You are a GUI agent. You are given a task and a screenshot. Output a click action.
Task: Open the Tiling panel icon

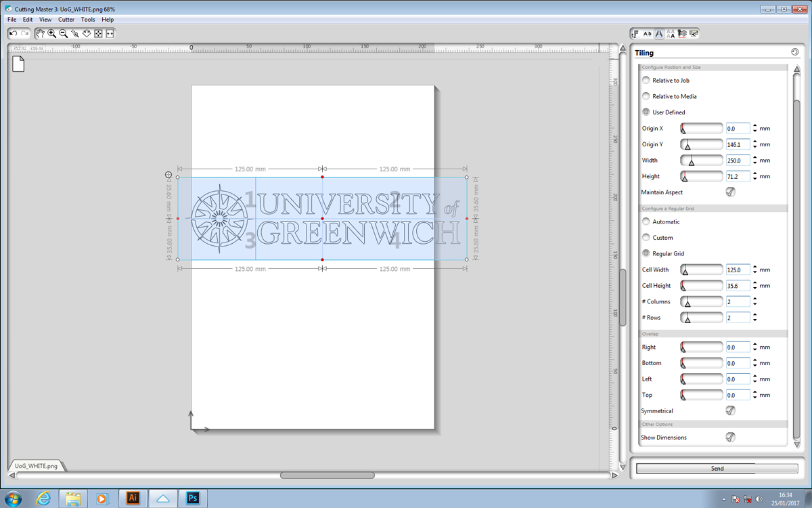(x=659, y=33)
